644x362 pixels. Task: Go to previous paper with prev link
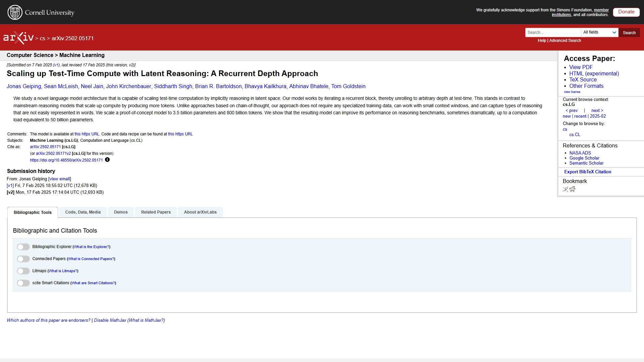point(572,111)
